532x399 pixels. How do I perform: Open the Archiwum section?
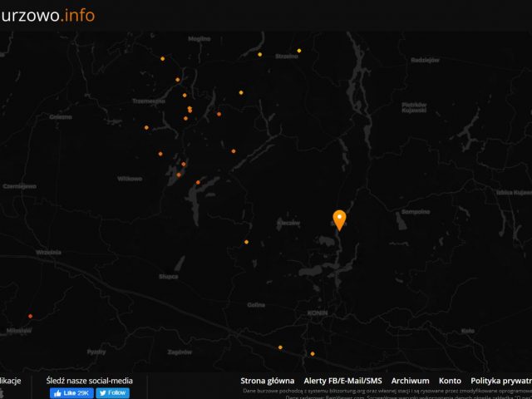(410, 381)
